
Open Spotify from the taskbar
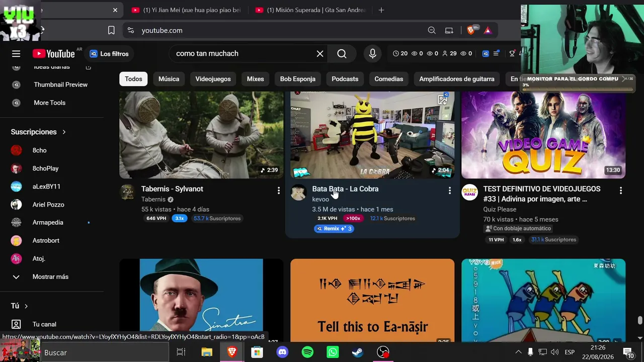pyautogui.click(x=307, y=352)
